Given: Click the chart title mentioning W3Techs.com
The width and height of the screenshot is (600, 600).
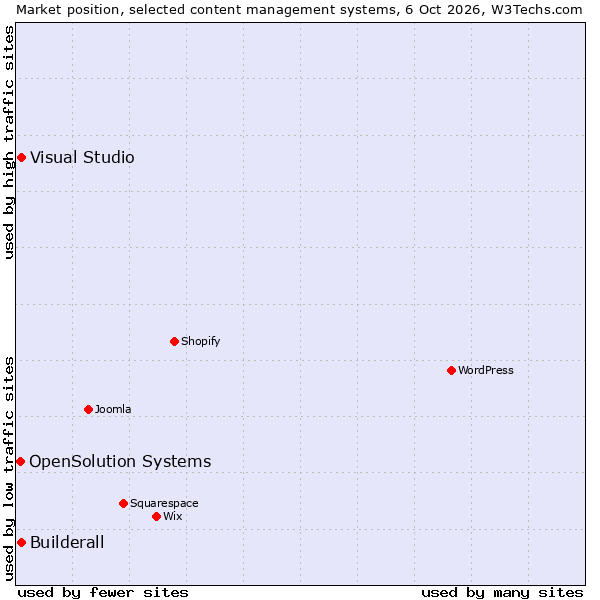Looking at the screenshot, I should click(299, 10).
